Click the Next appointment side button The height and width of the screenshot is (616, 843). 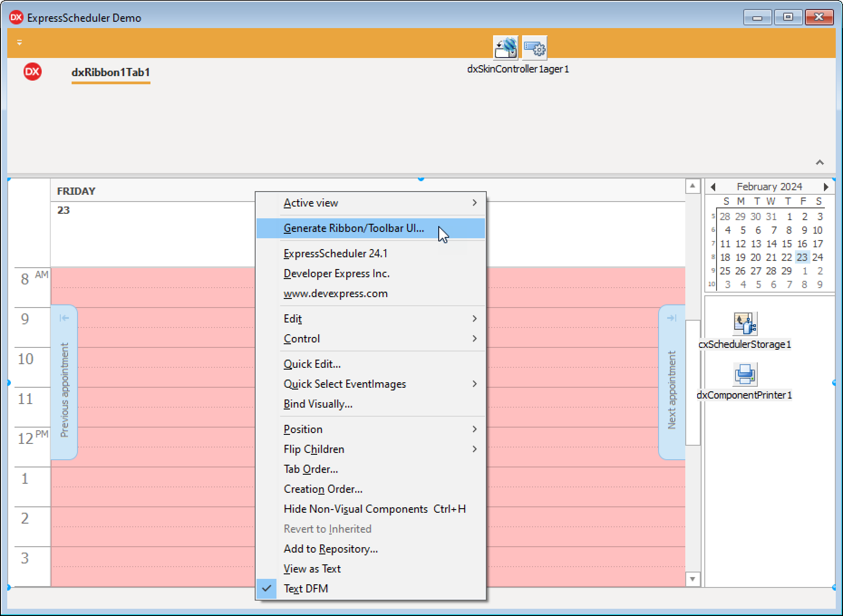(x=672, y=383)
